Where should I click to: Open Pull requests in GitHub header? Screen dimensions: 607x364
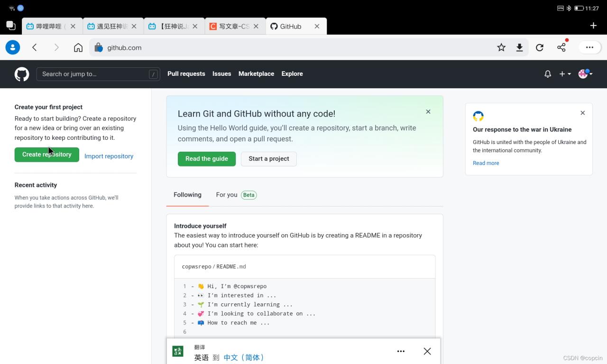[186, 74]
